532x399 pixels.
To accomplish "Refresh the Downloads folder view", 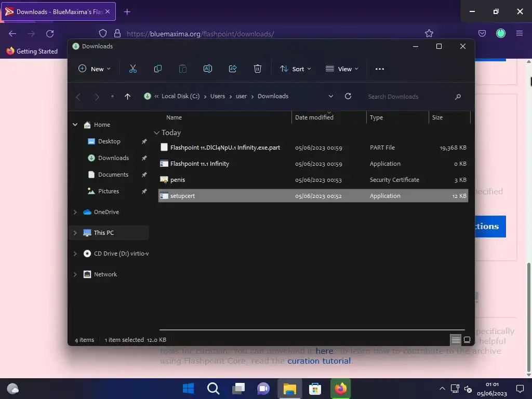I will coord(348,96).
